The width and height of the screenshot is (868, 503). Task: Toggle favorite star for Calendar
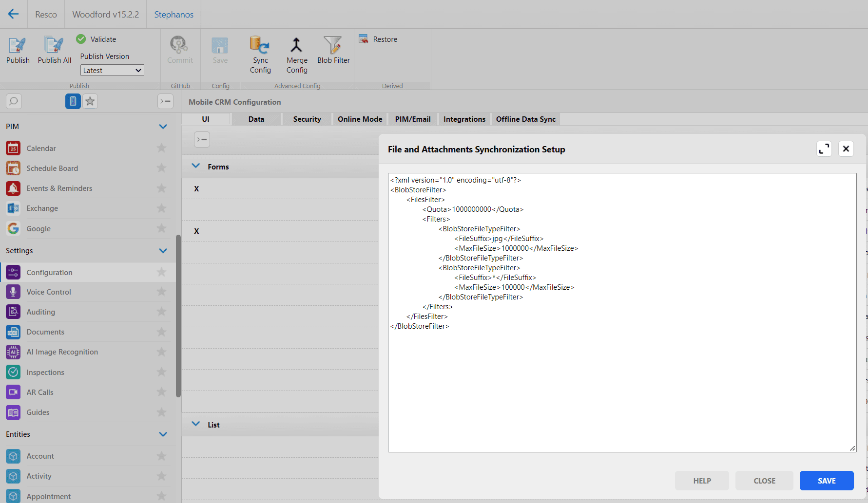(161, 148)
